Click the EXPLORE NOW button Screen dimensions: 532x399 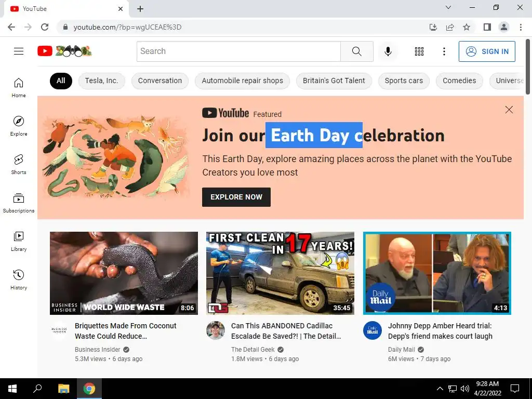[x=236, y=197]
